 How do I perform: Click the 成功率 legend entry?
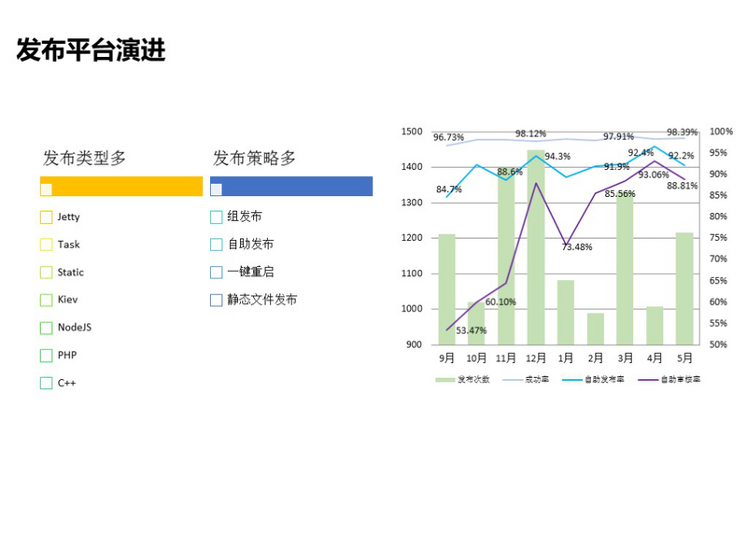526,380
